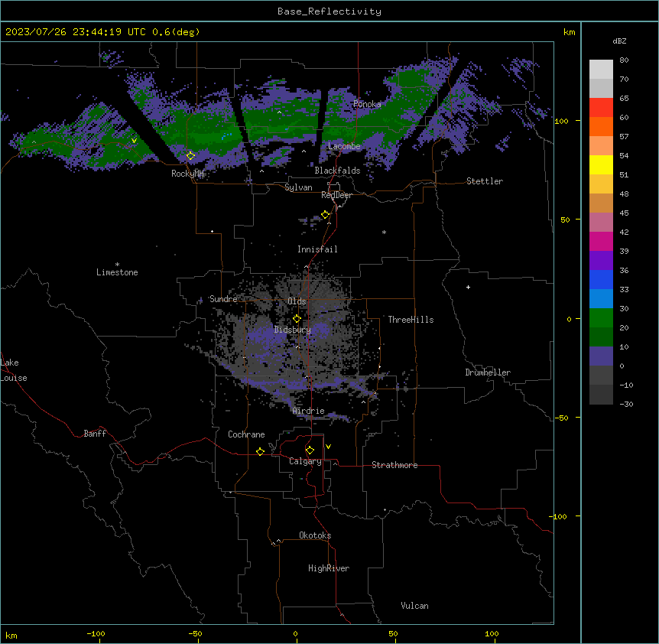659x644 pixels.
Task: Click the brown swatch between 45 and 48 dBZ
Action: (601, 203)
